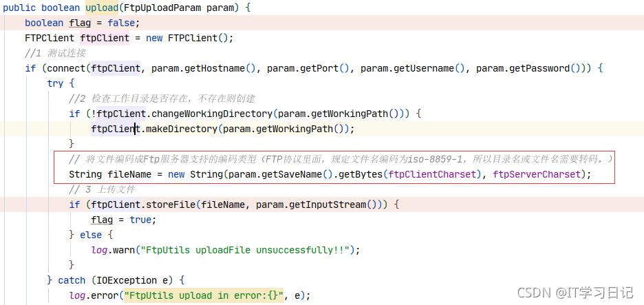Click 'param.getUsername()' argument

pos(412,68)
